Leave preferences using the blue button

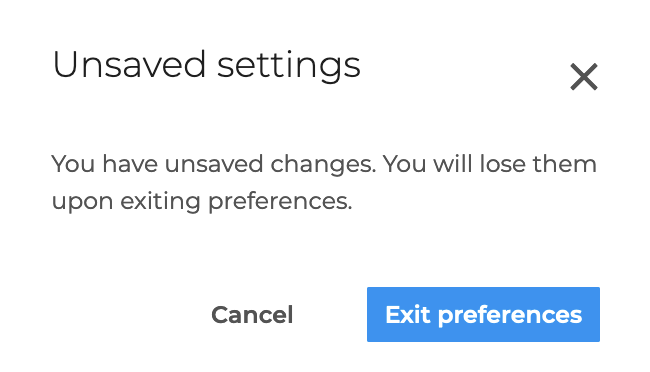click(483, 314)
